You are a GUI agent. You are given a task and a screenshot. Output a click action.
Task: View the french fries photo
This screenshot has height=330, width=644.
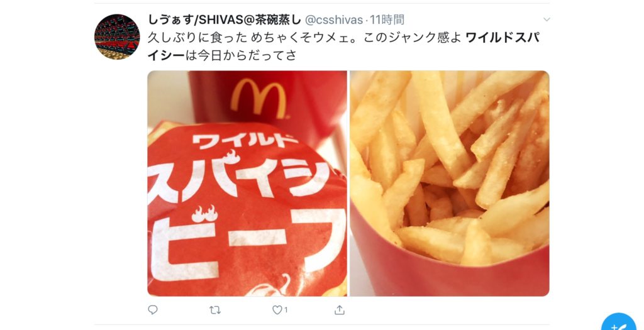pos(449,184)
